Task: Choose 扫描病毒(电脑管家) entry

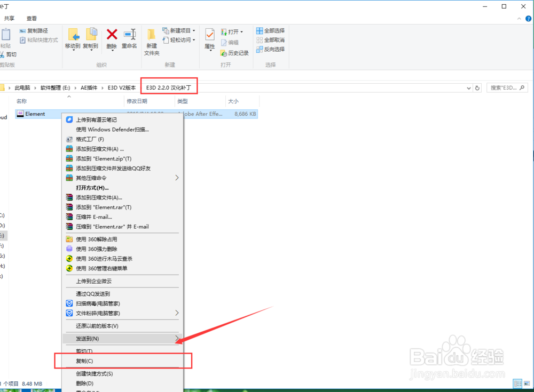Action: pos(123,303)
